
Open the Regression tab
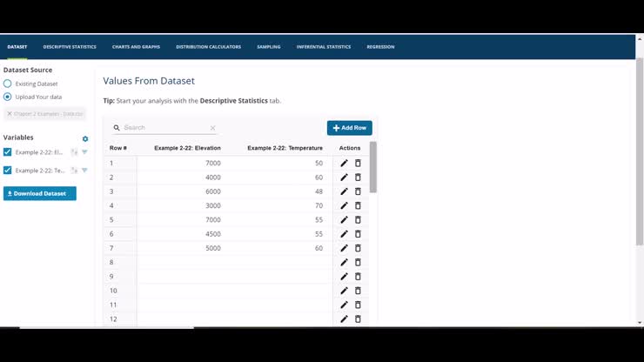pos(380,47)
